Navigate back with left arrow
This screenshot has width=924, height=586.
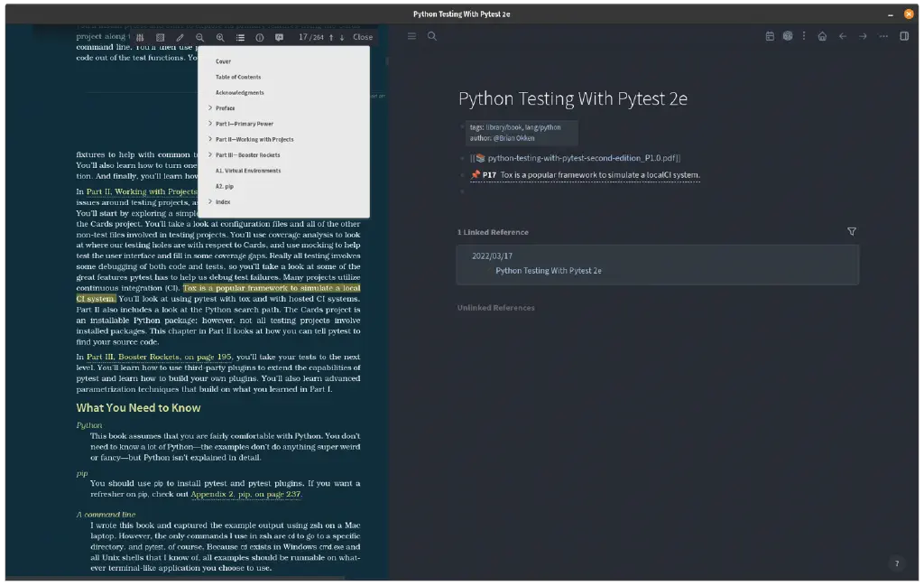tap(843, 36)
